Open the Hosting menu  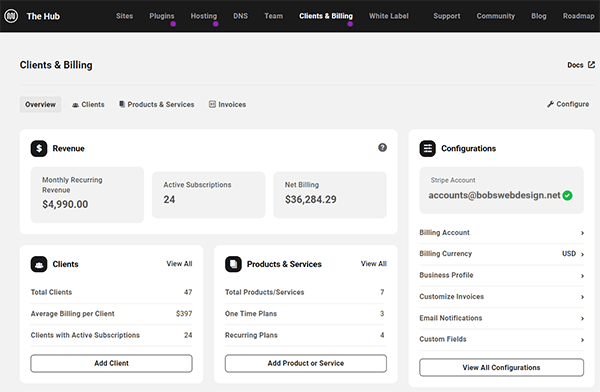point(204,16)
